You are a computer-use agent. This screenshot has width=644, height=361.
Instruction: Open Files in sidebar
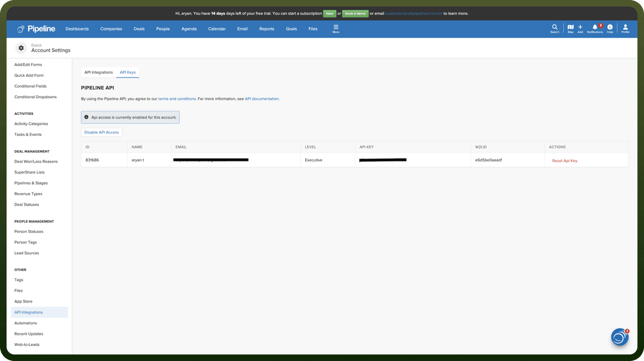pos(18,291)
